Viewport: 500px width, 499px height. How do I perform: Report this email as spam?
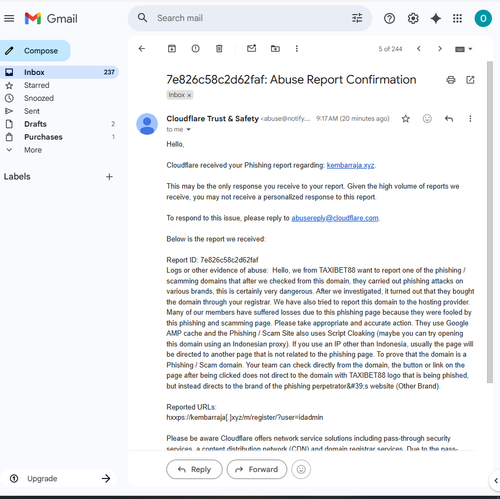[195, 49]
